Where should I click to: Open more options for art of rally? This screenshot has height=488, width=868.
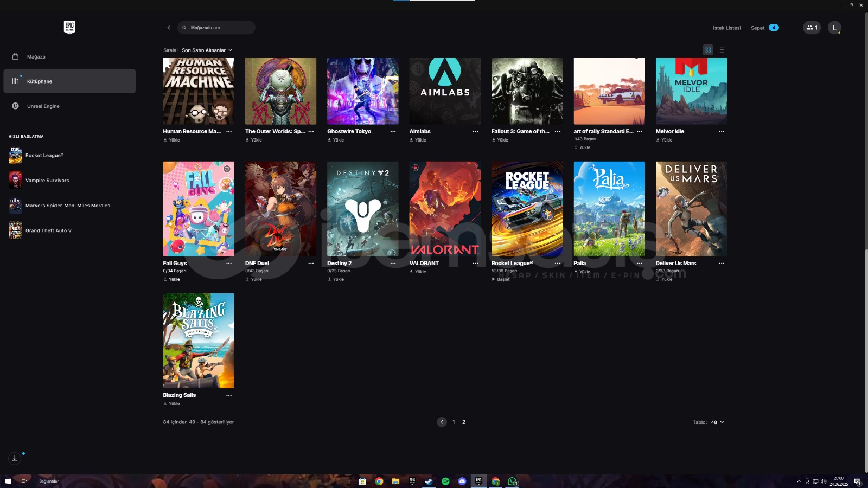(639, 132)
